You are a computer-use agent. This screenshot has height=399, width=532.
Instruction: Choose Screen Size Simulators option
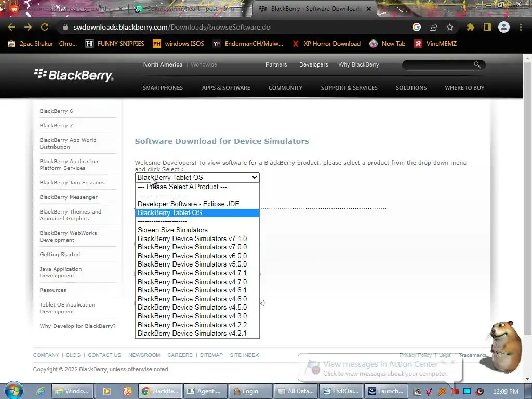(x=197, y=230)
